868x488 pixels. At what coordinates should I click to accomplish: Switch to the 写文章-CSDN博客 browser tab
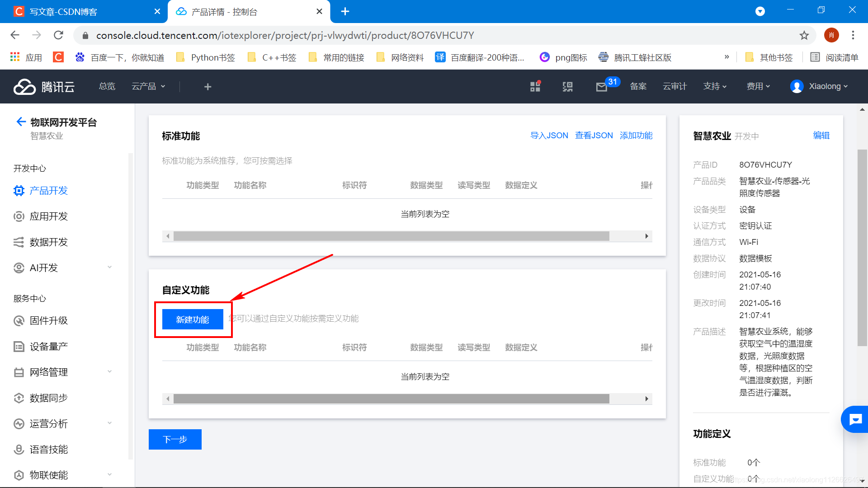[x=63, y=12]
